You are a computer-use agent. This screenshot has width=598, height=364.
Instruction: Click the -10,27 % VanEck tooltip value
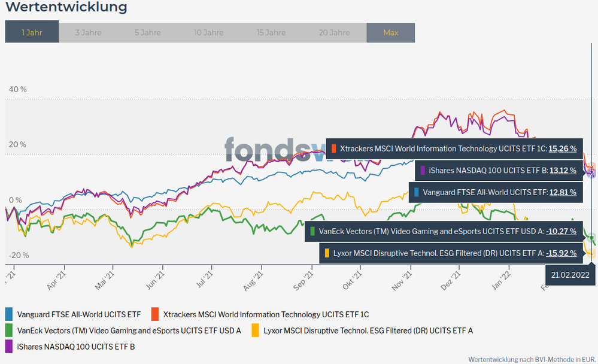coord(561,231)
